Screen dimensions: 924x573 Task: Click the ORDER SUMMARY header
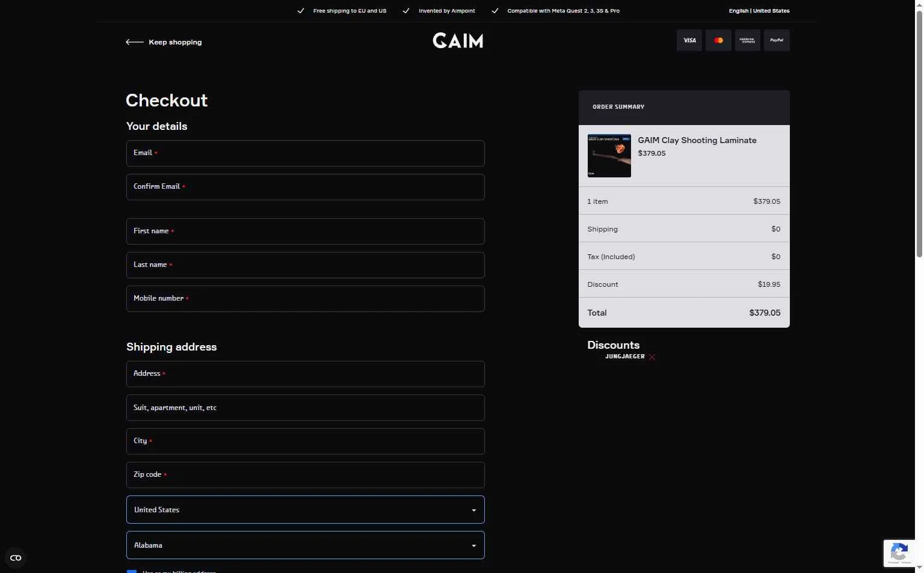click(x=618, y=107)
